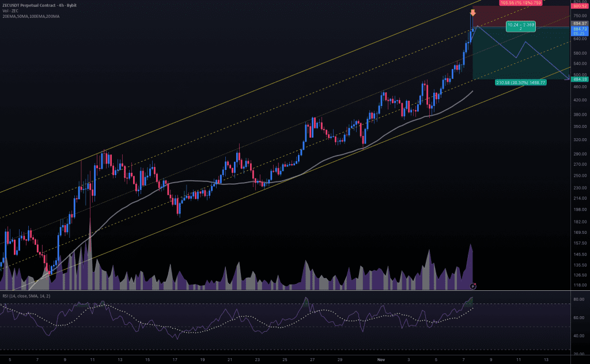590x364 pixels.
Task: Click the orange down-arrow marker above latest candle
Action: 472,12
